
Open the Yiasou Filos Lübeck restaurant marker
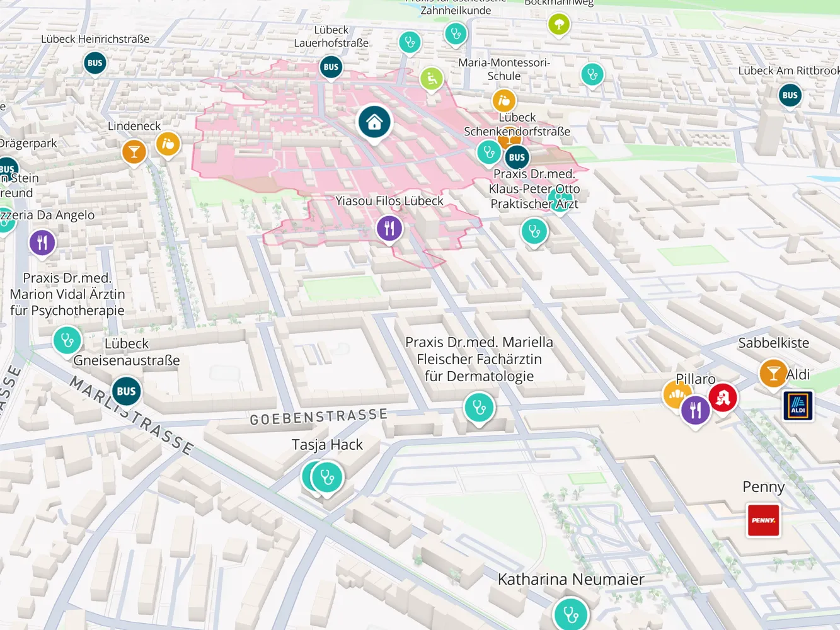[x=389, y=228]
